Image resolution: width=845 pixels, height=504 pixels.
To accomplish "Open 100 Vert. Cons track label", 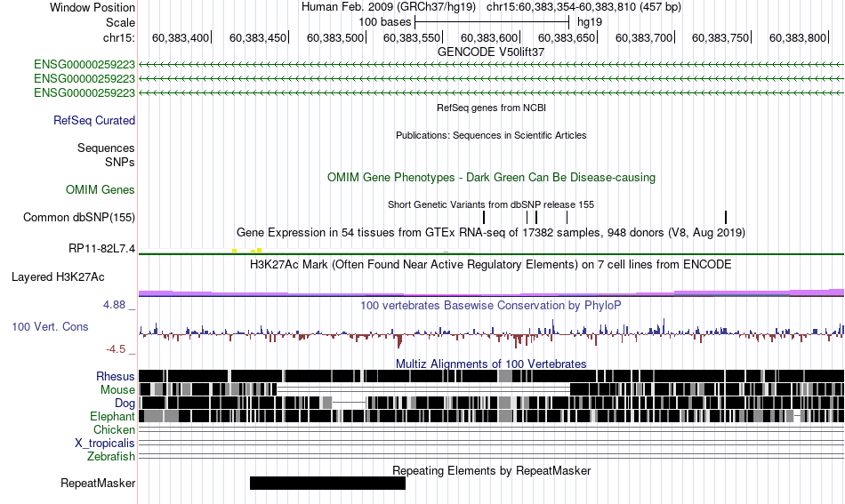I will point(50,327).
